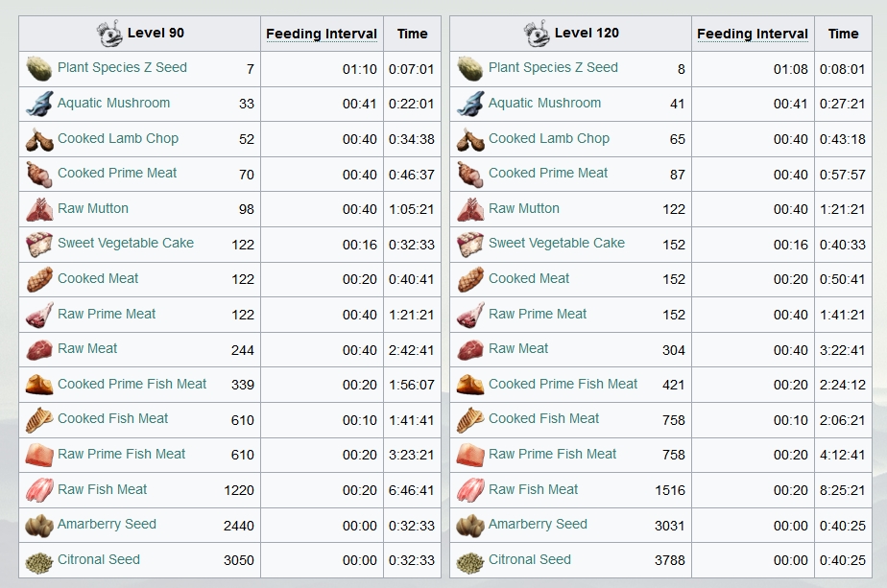Open the Raw Meat link under Level 120
This screenshot has width=887, height=588.
click(x=518, y=349)
